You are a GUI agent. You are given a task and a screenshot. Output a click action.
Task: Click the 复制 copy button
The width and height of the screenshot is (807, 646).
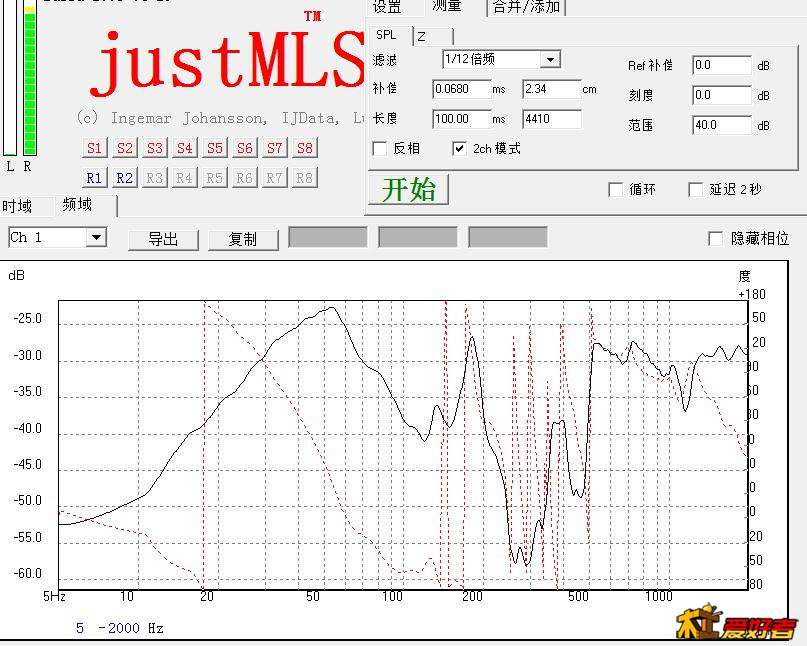click(x=242, y=240)
